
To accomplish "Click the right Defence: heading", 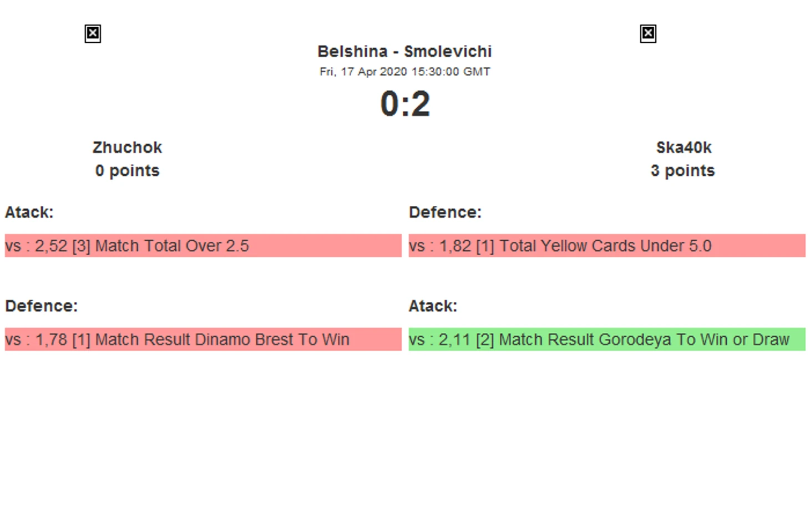I will (445, 212).
